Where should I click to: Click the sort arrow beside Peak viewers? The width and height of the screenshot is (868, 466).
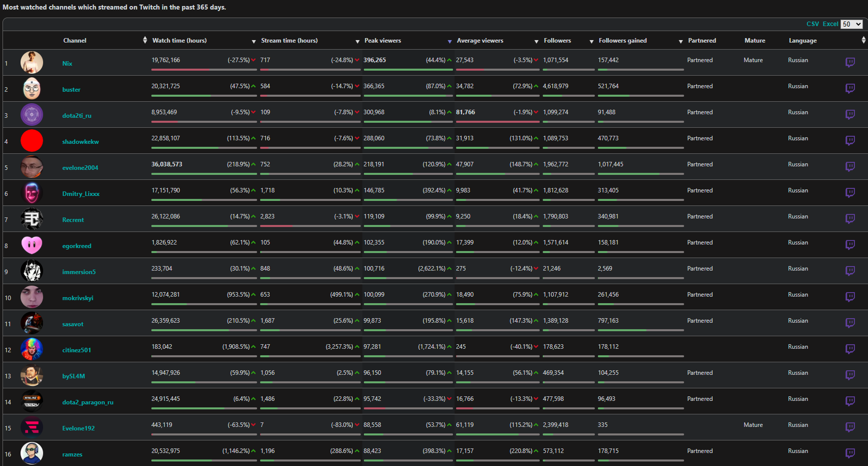pos(450,41)
